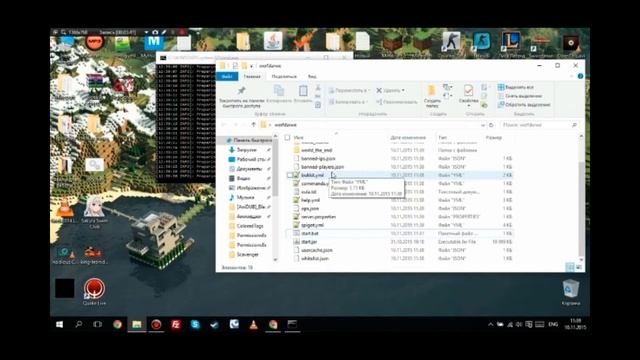640x360 pixels.
Task: Click the taskbar search magnifier
Action: click(78, 324)
